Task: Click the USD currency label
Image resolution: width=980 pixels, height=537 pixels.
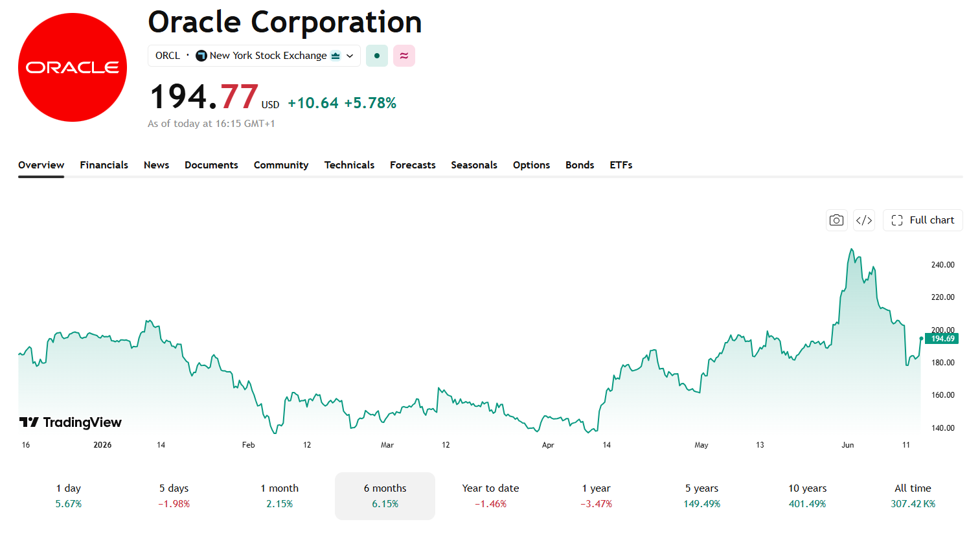Action: click(271, 105)
